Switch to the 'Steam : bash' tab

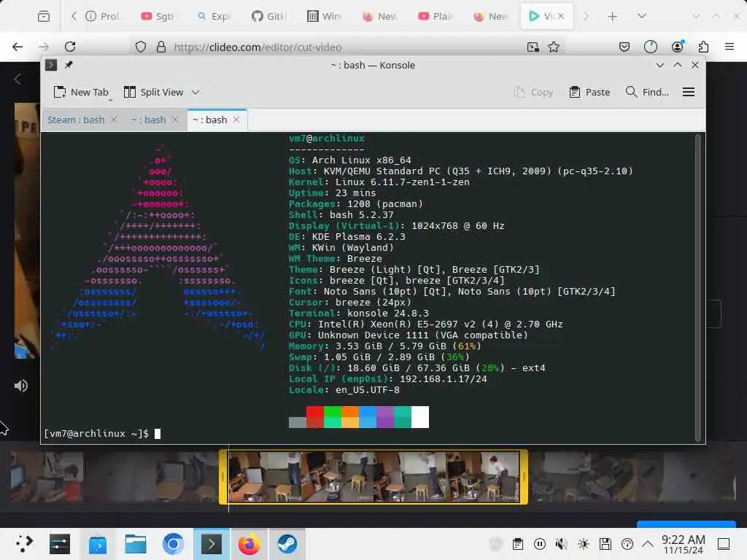pos(76,120)
